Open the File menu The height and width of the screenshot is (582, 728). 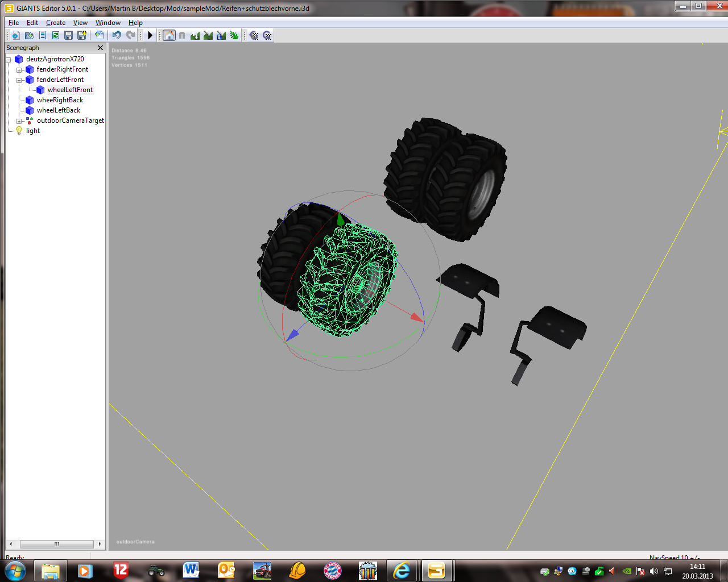pos(14,23)
